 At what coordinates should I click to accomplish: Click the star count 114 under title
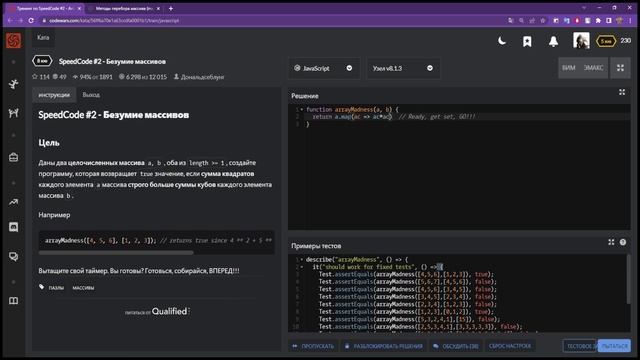[x=41, y=77]
